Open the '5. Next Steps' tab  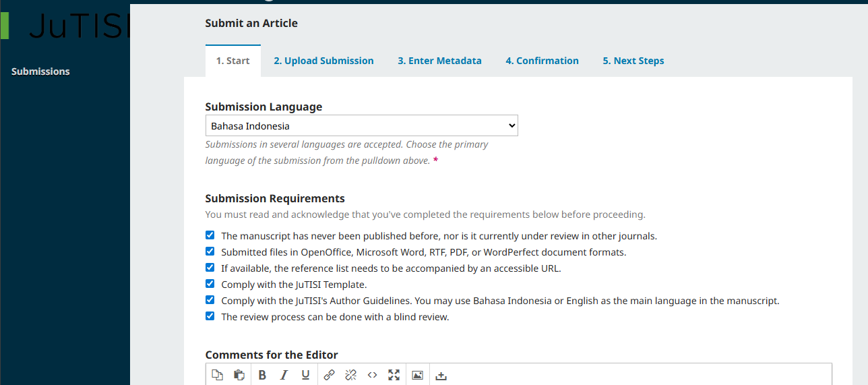[x=633, y=61]
